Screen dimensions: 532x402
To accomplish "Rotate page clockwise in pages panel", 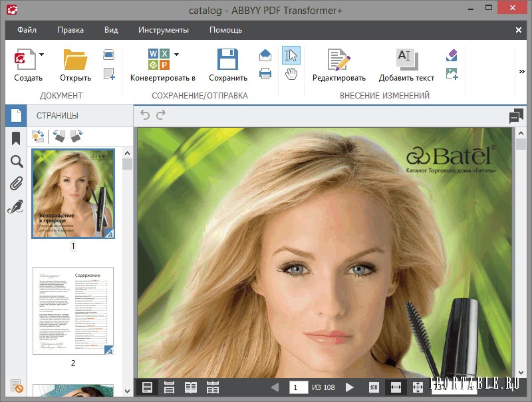I will pos(76,136).
